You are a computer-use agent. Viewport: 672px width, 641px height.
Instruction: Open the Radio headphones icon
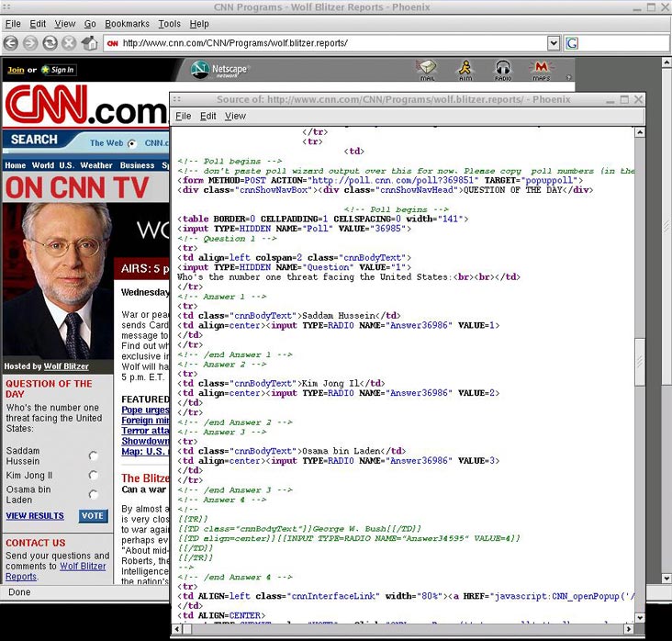[503, 71]
